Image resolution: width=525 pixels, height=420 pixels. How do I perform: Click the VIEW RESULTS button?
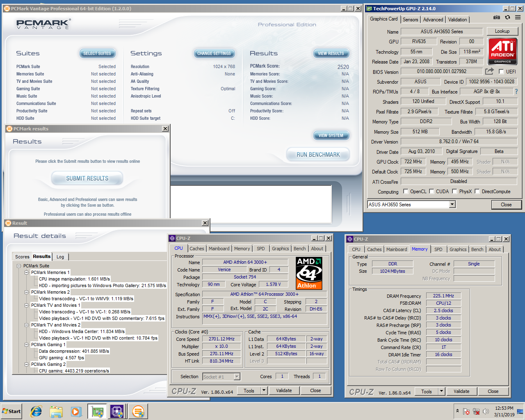coord(331,53)
